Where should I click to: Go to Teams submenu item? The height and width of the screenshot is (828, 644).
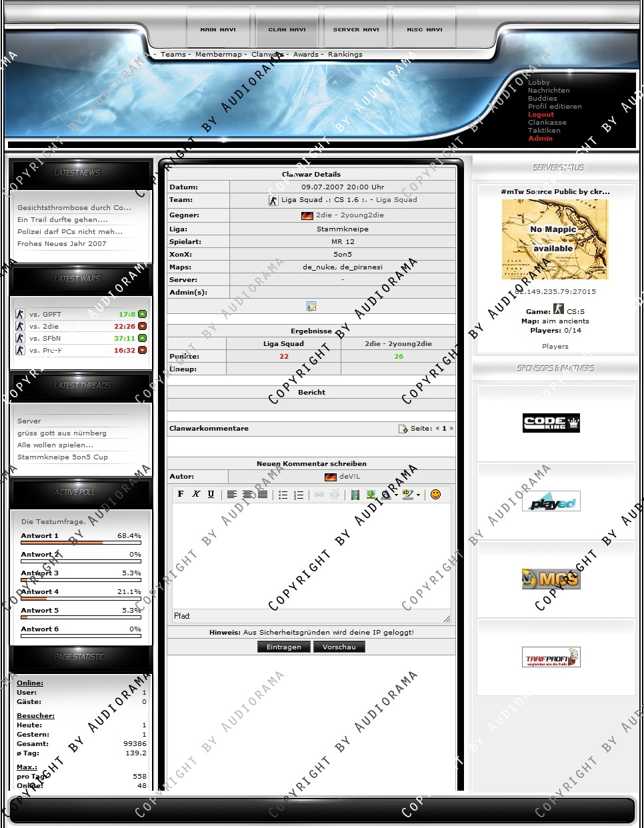tap(173, 55)
